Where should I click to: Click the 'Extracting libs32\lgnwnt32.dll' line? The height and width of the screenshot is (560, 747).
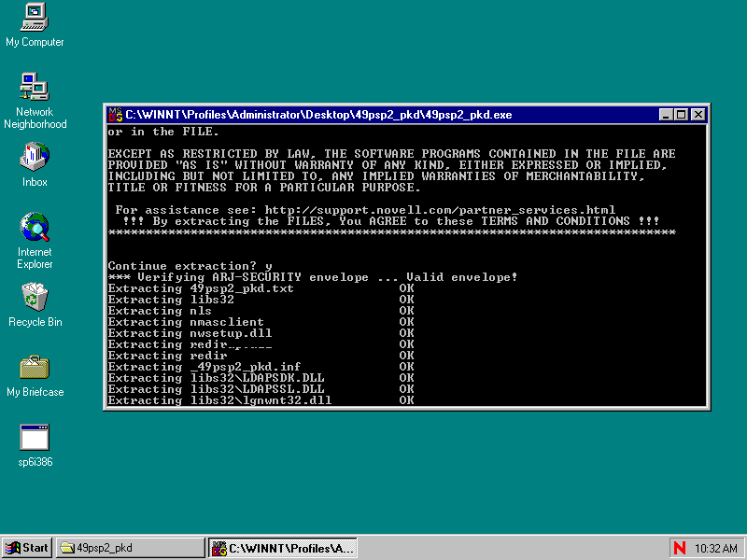261,400
